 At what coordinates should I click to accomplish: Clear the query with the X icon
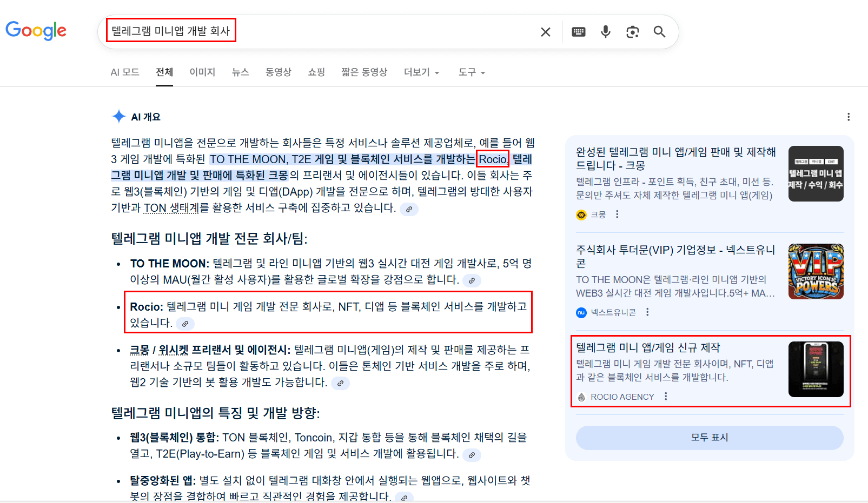click(x=545, y=32)
